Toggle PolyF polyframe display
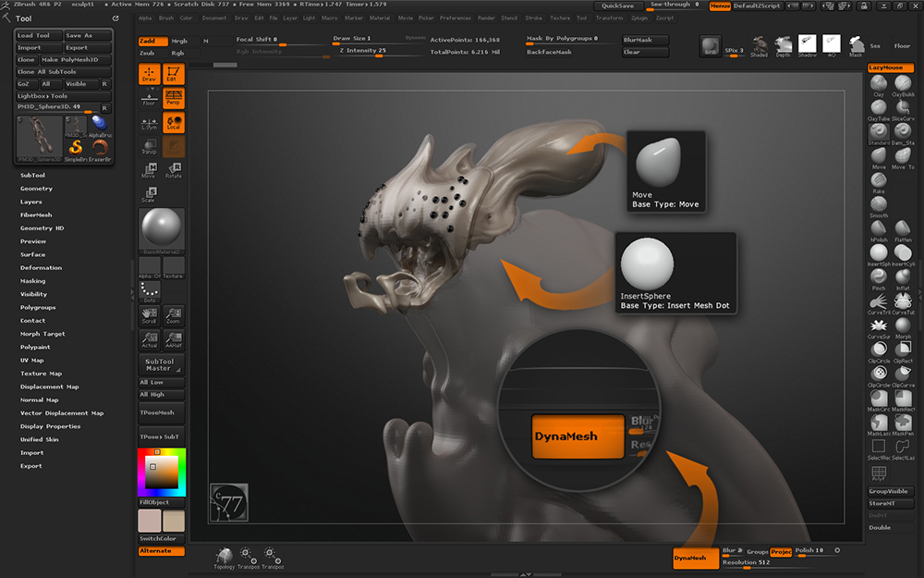 click(x=879, y=473)
